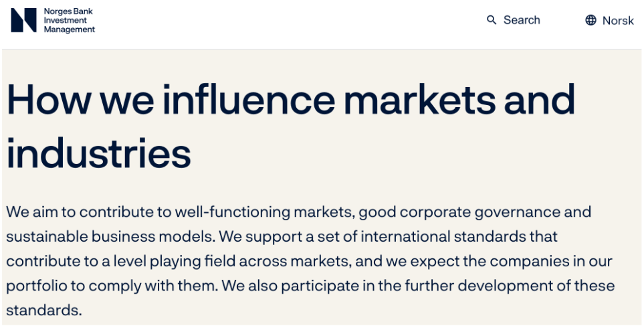Switch language via the Norsk link

coord(618,21)
